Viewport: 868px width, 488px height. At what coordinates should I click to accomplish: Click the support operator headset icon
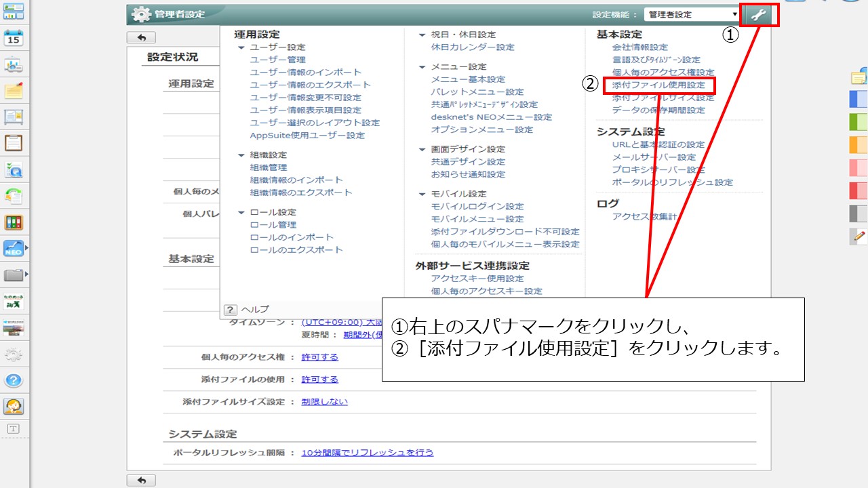click(x=14, y=406)
